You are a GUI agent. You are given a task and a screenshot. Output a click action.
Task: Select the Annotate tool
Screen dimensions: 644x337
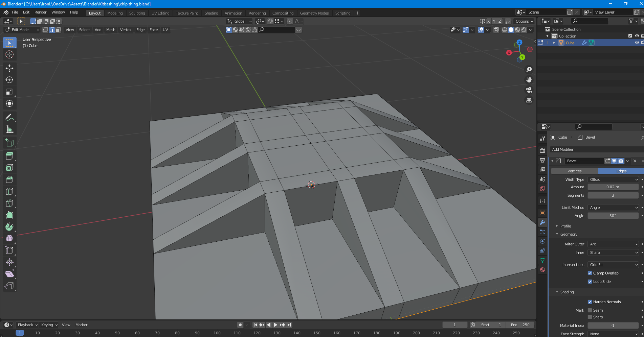click(9, 117)
